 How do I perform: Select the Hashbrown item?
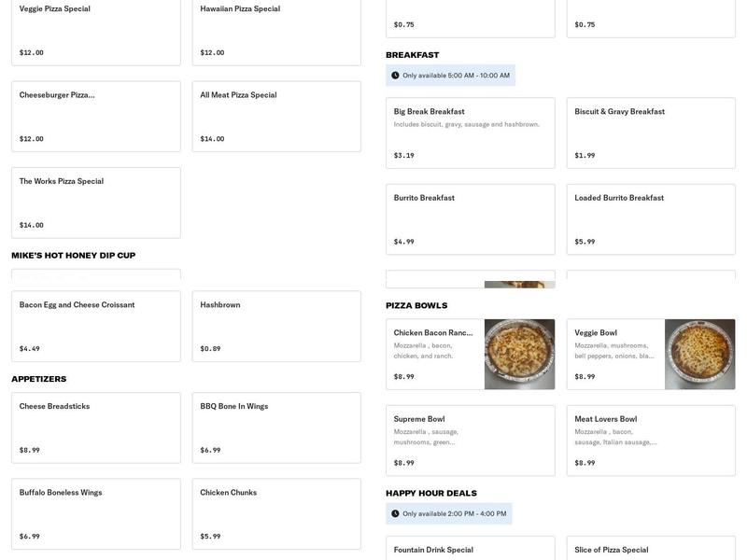coord(275,326)
